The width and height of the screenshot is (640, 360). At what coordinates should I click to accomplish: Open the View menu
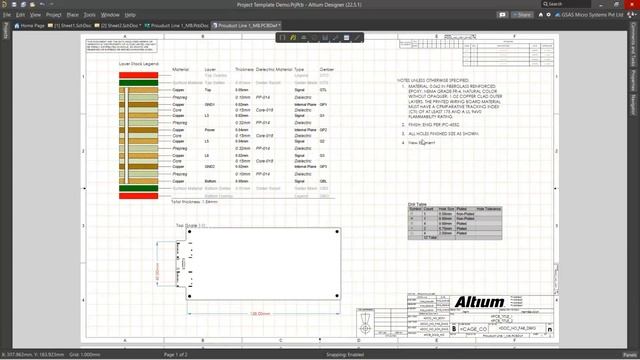click(x=35, y=15)
